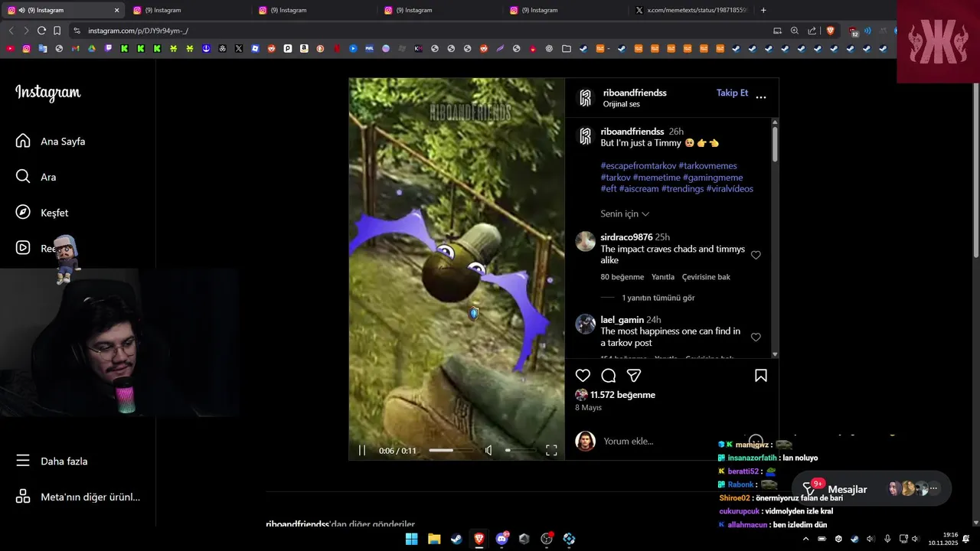Mute the tab via its audio icon
The width and height of the screenshot is (980, 551).
tap(21, 10)
